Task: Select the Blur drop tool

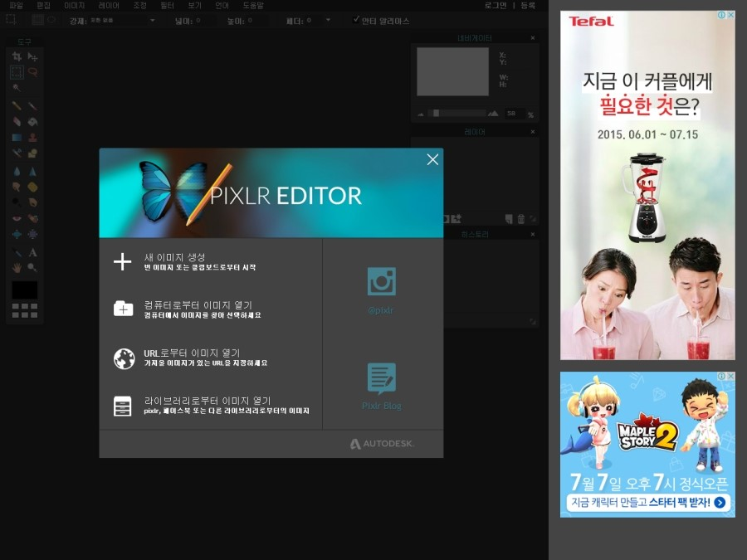Action: pyautogui.click(x=17, y=172)
